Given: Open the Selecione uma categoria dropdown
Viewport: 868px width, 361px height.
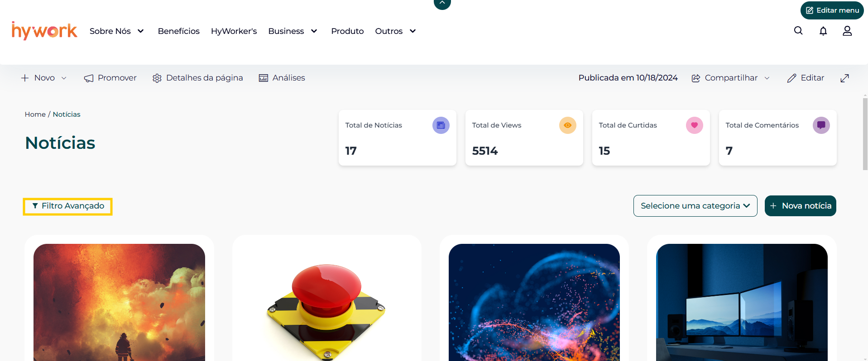Looking at the screenshot, I should pyautogui.click(x=695, y=206).
